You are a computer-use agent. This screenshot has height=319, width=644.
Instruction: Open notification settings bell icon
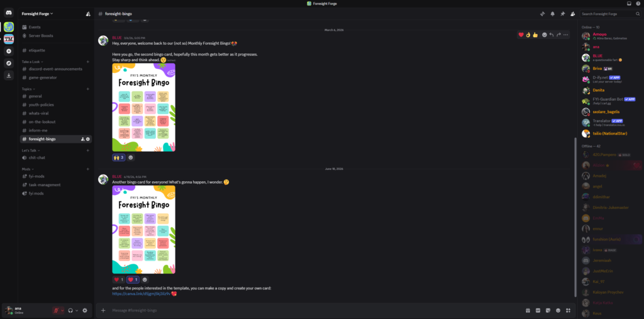pyautogui.click(x=552, y=14)
